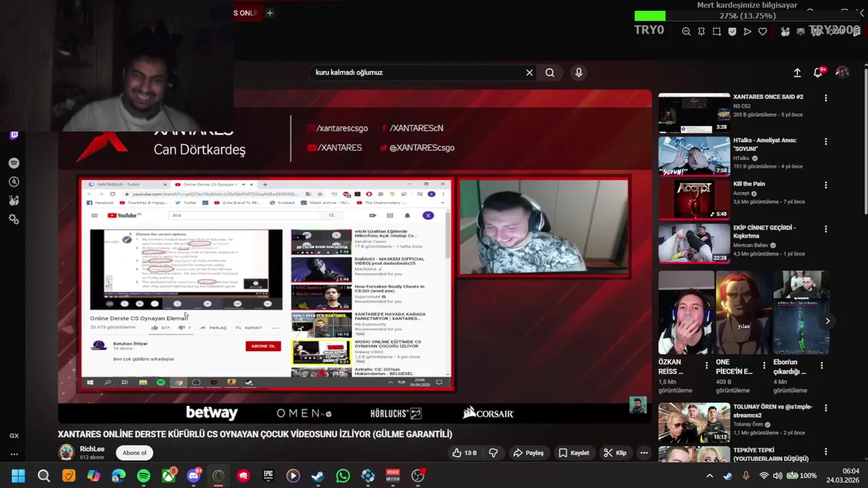This screenshot has width=868, height=488.
Task: Open options for Kill the Pain
Action: [825, 185]
